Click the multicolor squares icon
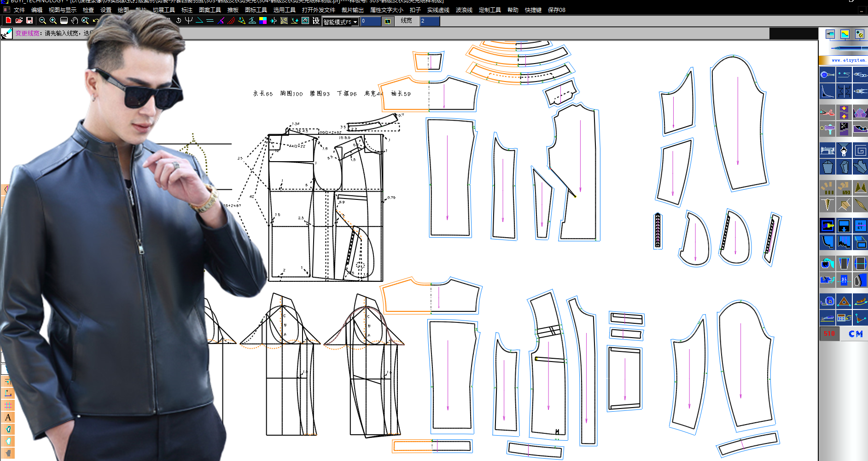The image size is (868, 461). pos(263,20)
